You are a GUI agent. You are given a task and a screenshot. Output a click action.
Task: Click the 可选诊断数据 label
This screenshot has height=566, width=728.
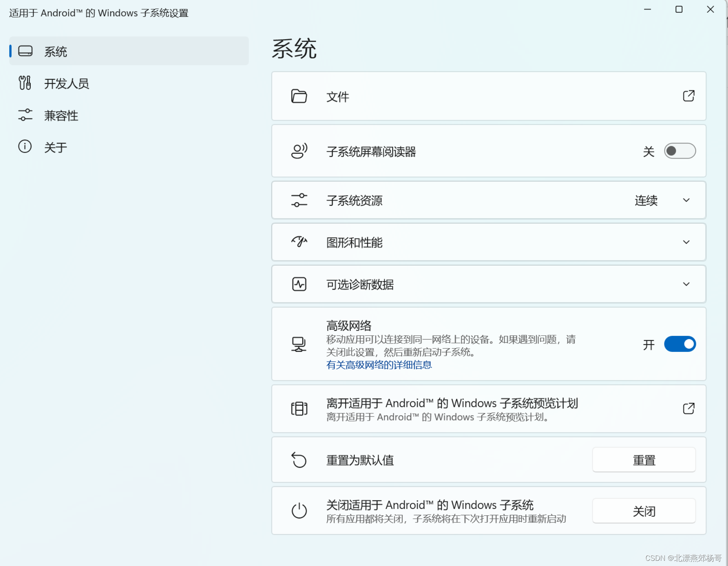click(x=360, y=284)
